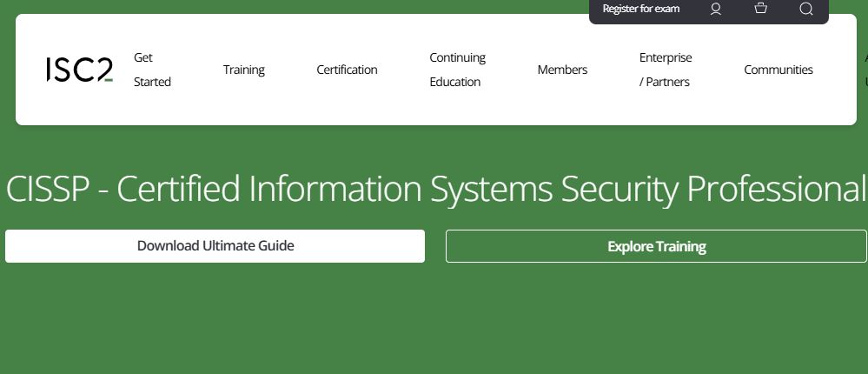Open the shopping basket icon
The width and height of the screenshot is (868, 374).
(761, 9)
